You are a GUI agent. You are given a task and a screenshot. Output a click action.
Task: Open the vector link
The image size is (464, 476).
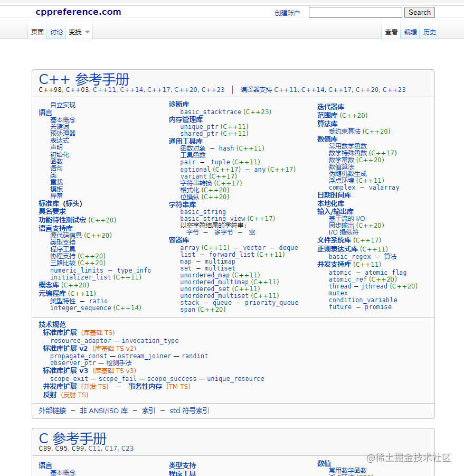pos(254,248)
